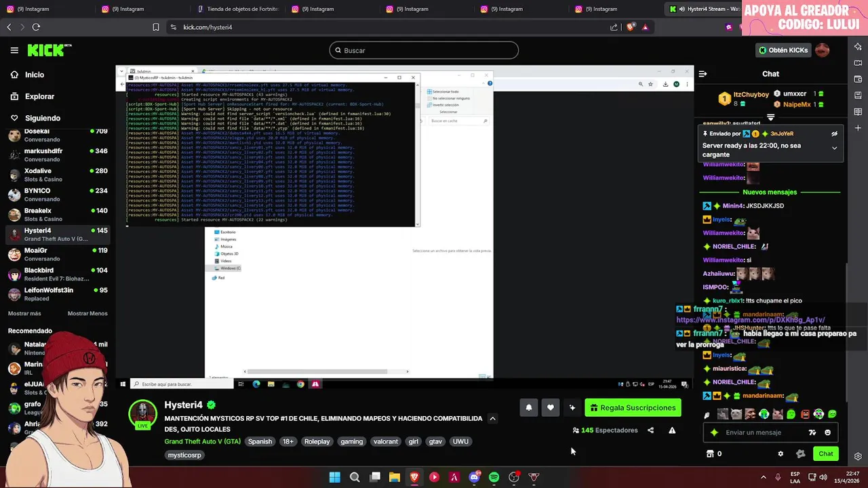Show hidden system tray icons

pos(763,477)
